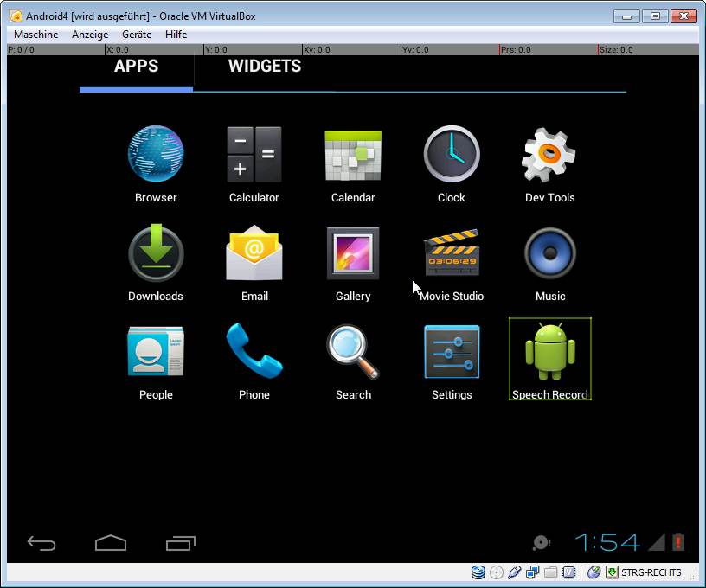The width and height of the screenshot is (706, 588).
Task: Open the Hilfe menu
Action: (x=176, y=35)
